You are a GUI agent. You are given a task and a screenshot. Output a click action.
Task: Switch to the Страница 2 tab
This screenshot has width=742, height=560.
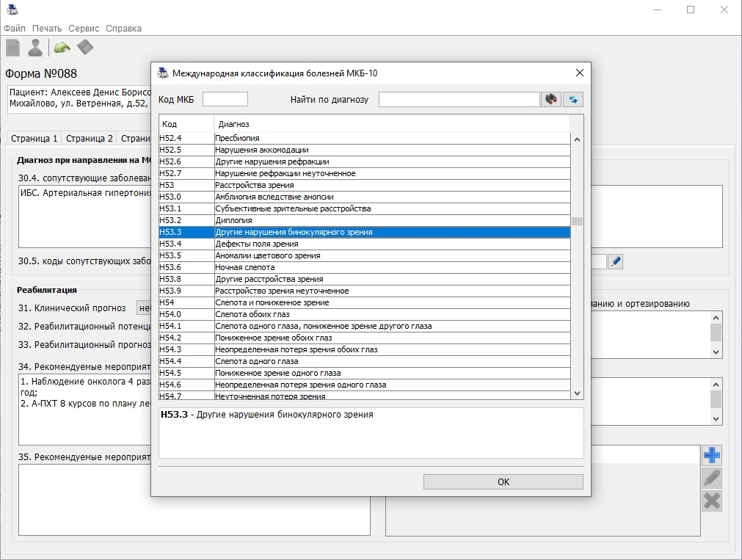tap(90, 138)
